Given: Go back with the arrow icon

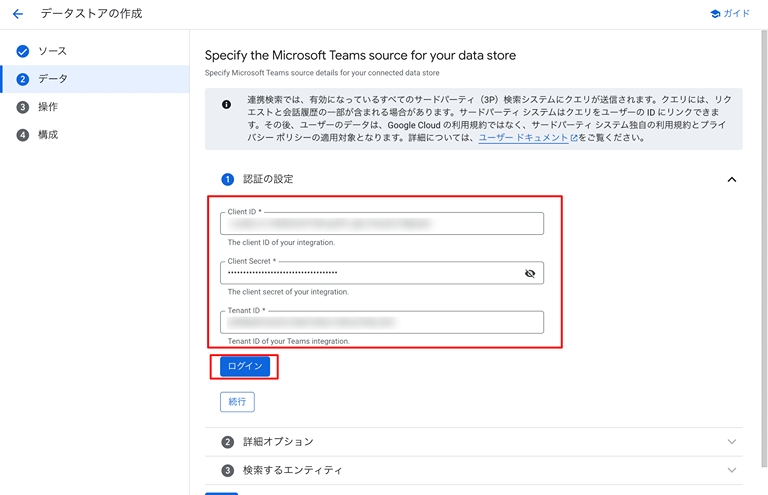Looking at the screenshot, I should (18, 14).
